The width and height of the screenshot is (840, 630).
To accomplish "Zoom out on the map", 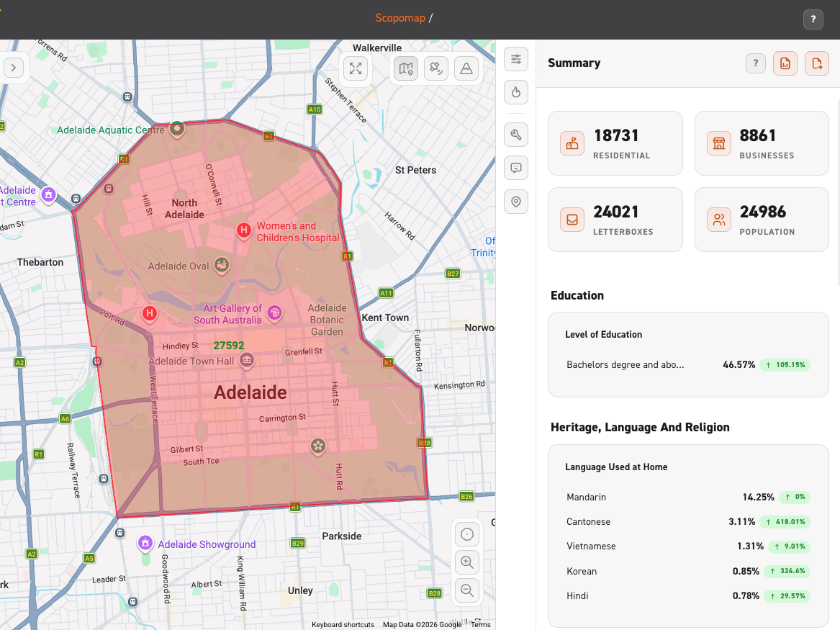I will [466, 590].
